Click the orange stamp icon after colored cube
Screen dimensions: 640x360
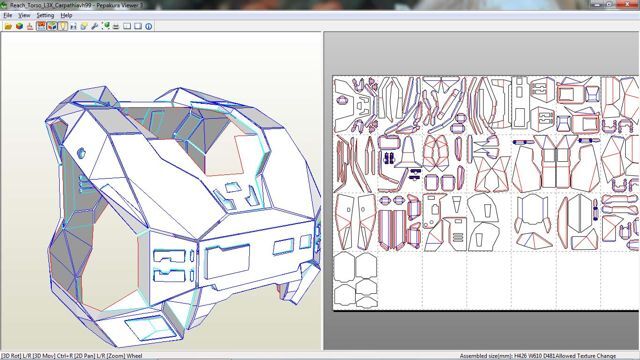tap(30, 26)
